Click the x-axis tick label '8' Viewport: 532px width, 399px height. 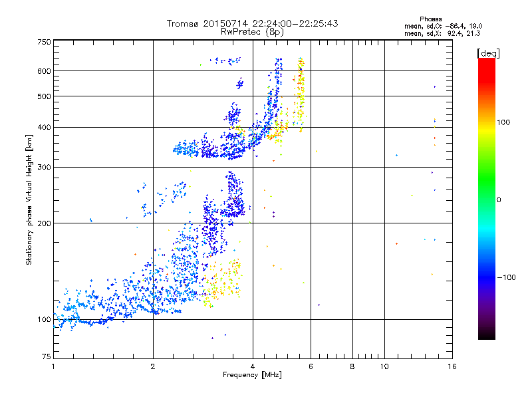click(x=352, y=366)
